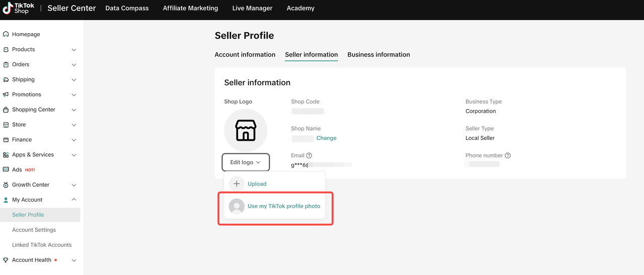Click the storefront shop logo image
This screenshot has height=275, width=644.
246,130
